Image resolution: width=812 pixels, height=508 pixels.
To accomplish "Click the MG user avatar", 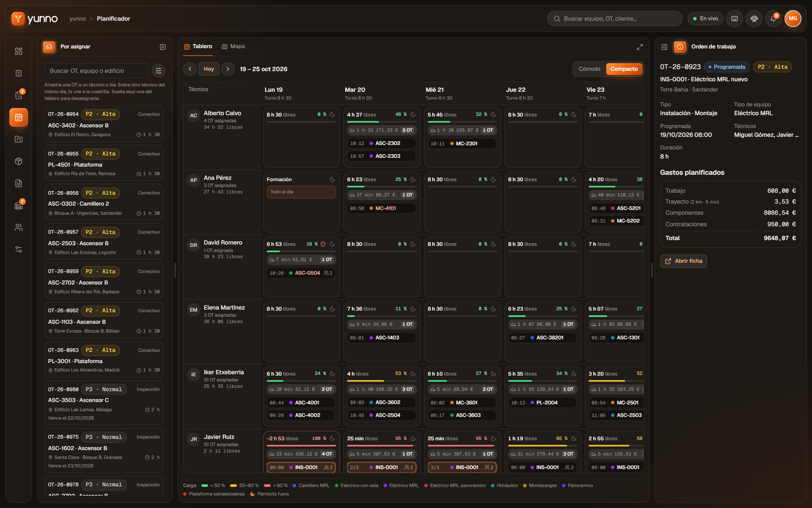I will 793,19.
